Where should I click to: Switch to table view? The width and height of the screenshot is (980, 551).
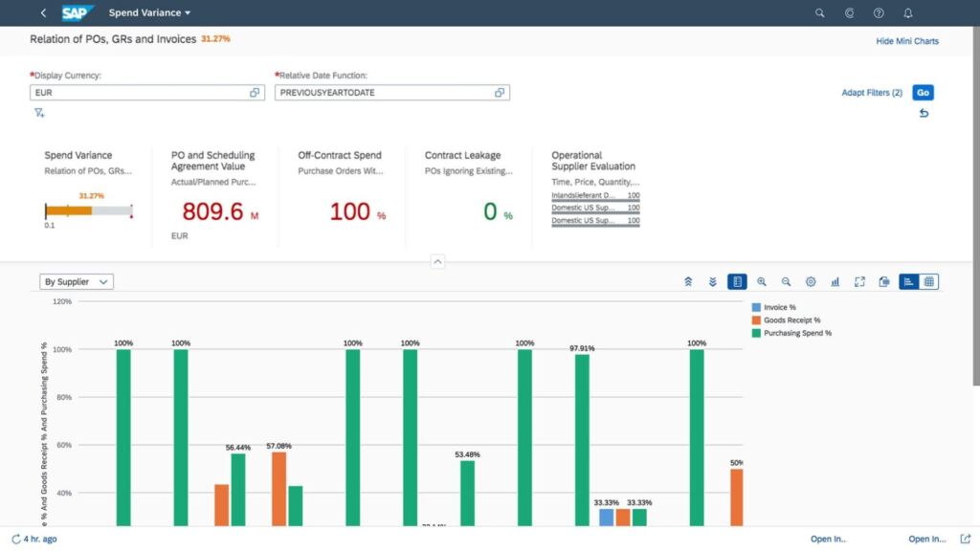pos(928,282)
